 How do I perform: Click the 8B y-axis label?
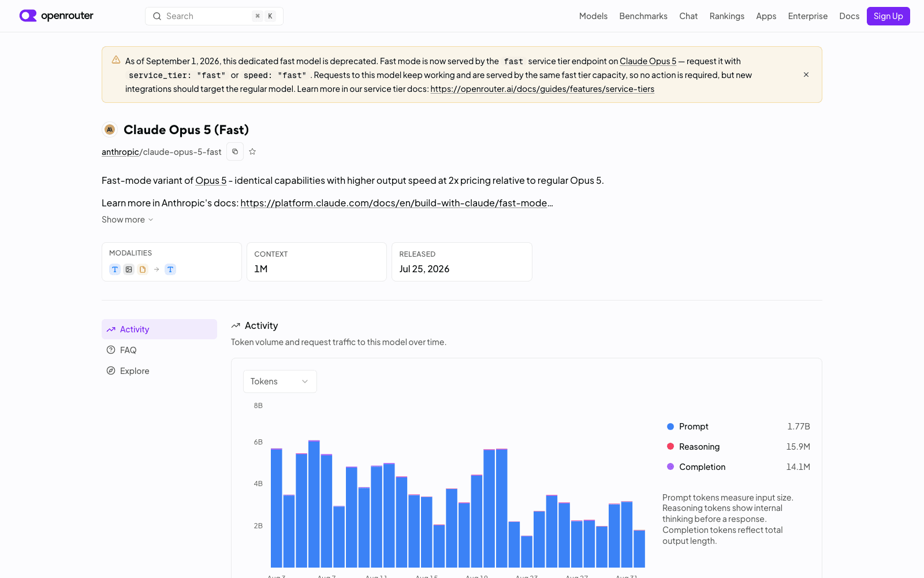pos(258,406)
